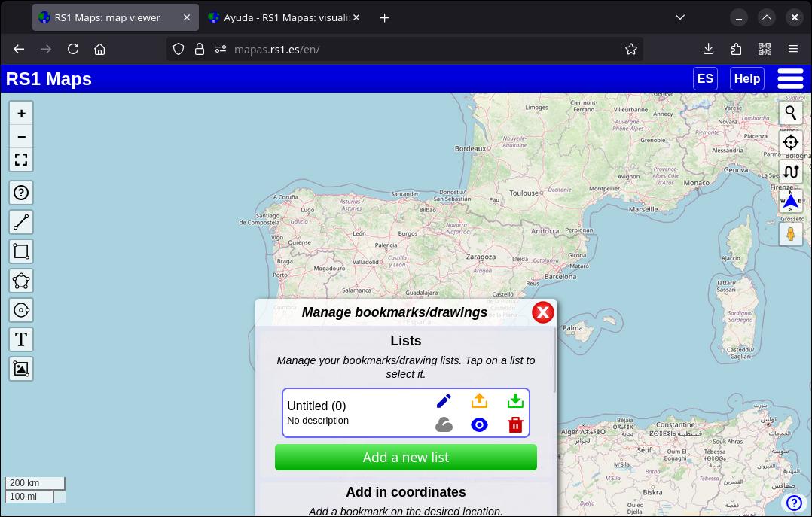Open a new browser tab
This screenshot has height=517, width=812.
coord(384,18)
